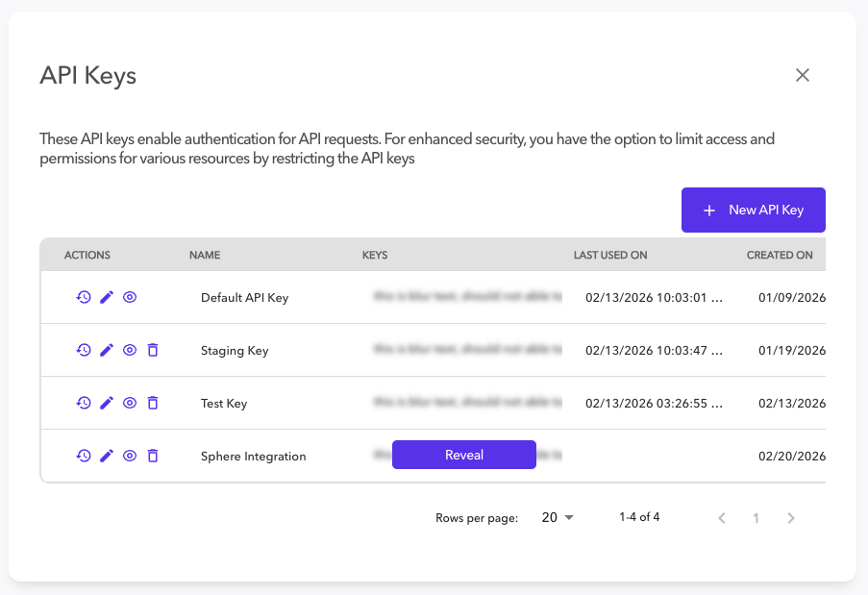The width and height of the screenshot is (868, 595).
Task: Edit the Staging Key entry
Action: click(x=107, y=351)
